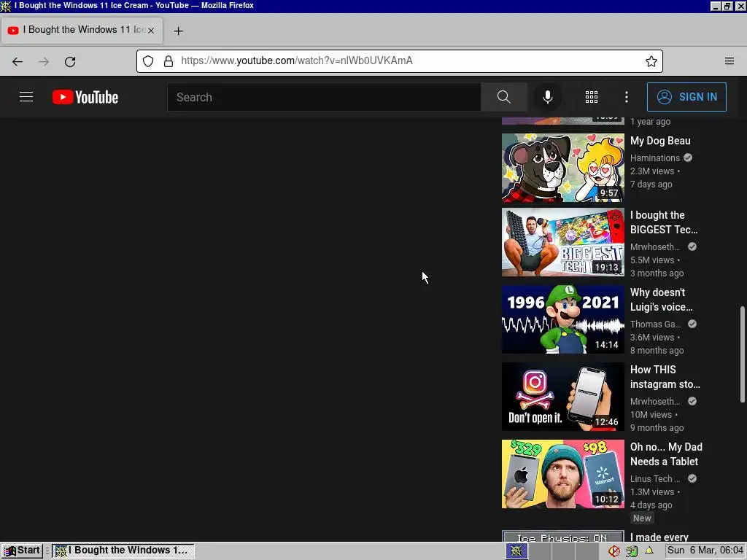The height and width of the screenshot is (560, 747).
Task: Click '3.6M views' text
Action: tap(652, 337)
